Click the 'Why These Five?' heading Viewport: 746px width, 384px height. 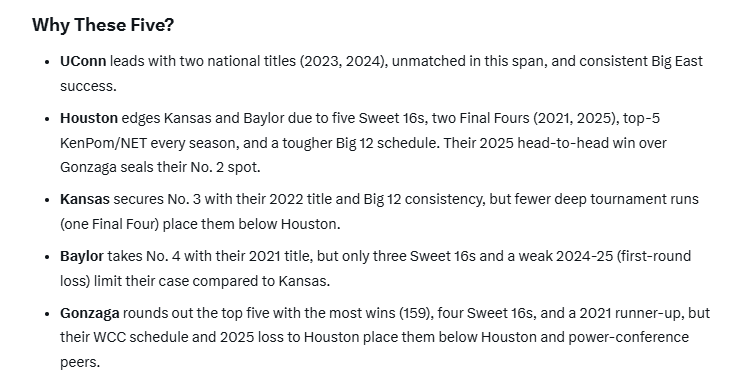coord(103,25)
